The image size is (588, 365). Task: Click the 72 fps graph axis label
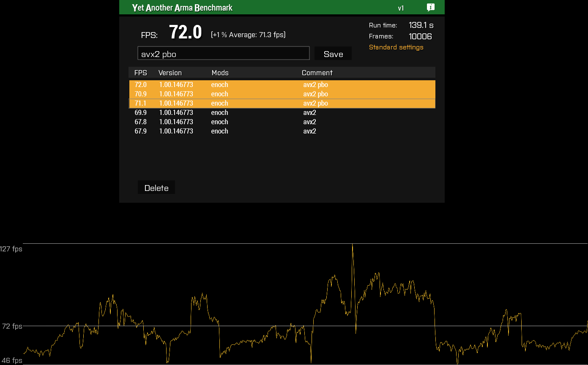coord(12,326)
